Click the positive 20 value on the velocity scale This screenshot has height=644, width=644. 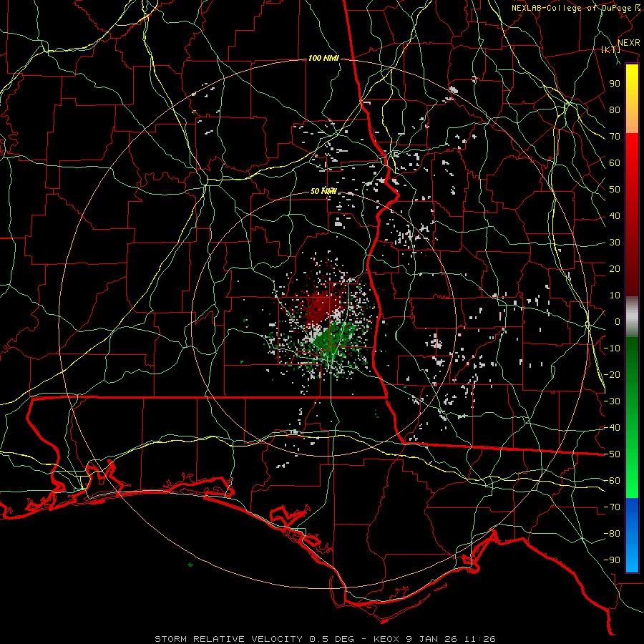[x=615, y=269]
